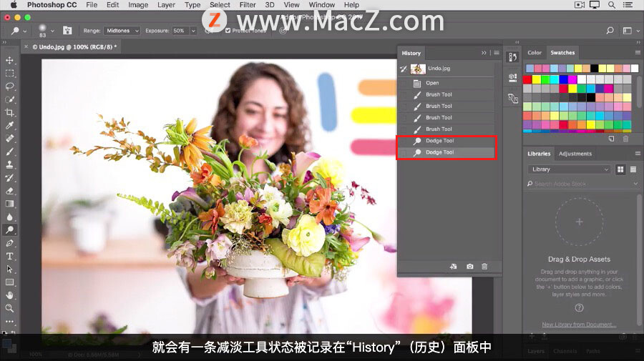Open the Filter menu
644x361 pixels.
pyautogui.click(x=248, y=5)
